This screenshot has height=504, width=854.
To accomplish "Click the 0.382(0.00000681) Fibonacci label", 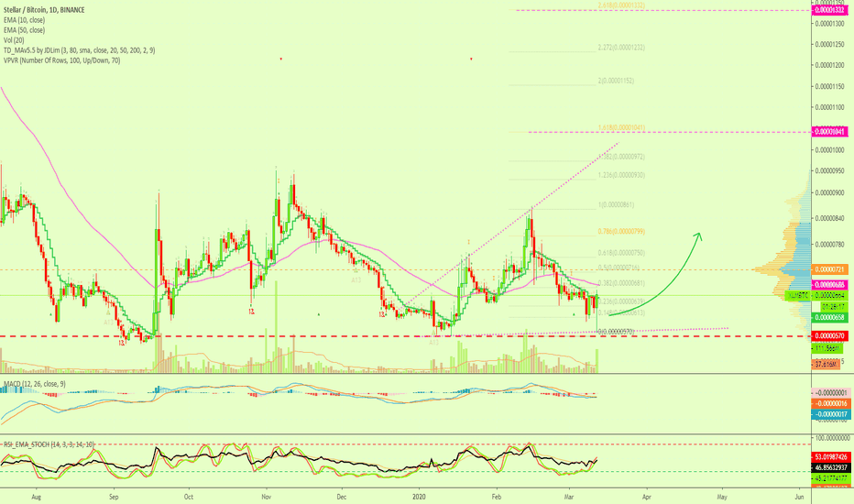I will point(621,283).
